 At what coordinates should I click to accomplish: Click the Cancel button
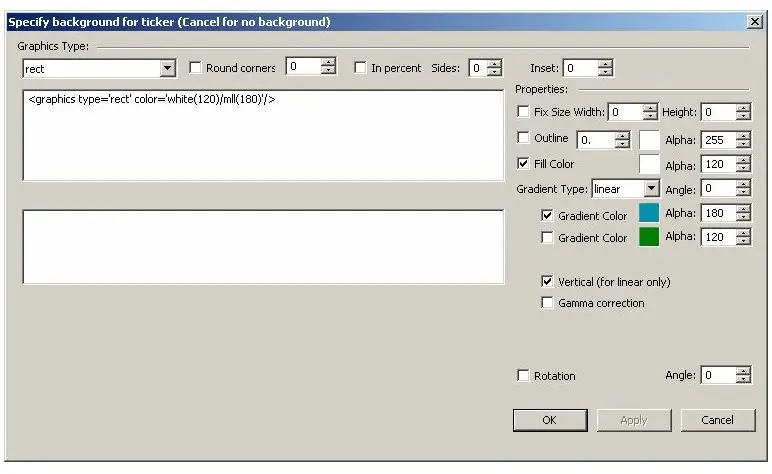coord(717,420)
